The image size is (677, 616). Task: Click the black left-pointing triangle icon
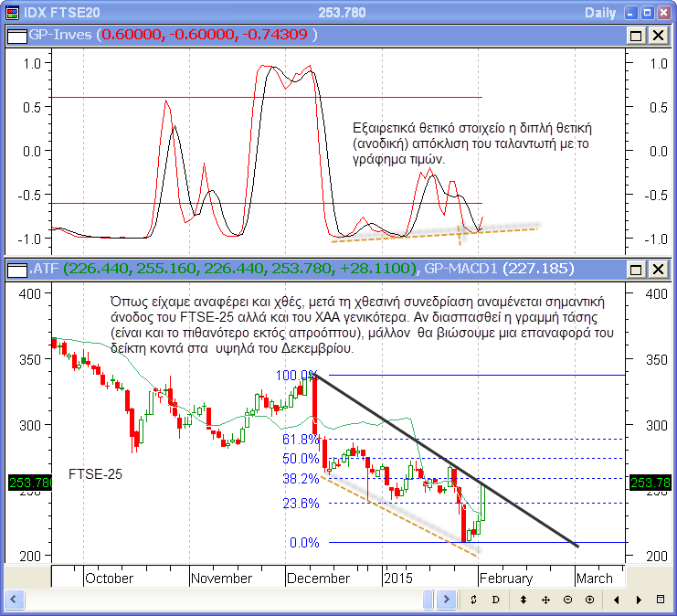pyautogui.click(x=617, y=600)
